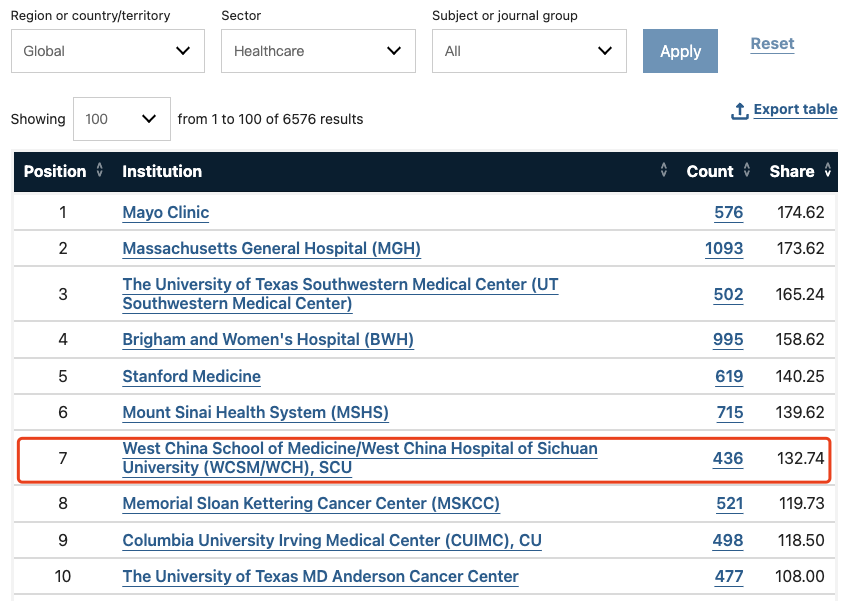Open West China School of Medicine link
The image size is (850, 601).
tap(360, 458)
